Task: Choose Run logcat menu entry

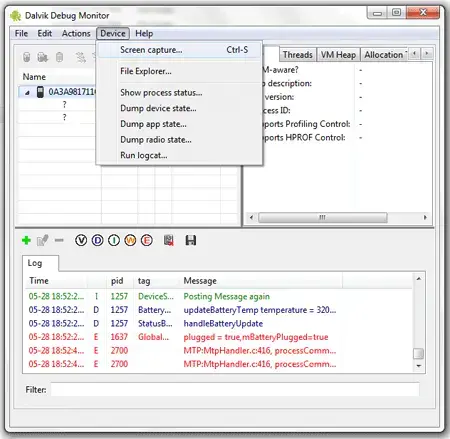Action: click(x=179, y=155)
